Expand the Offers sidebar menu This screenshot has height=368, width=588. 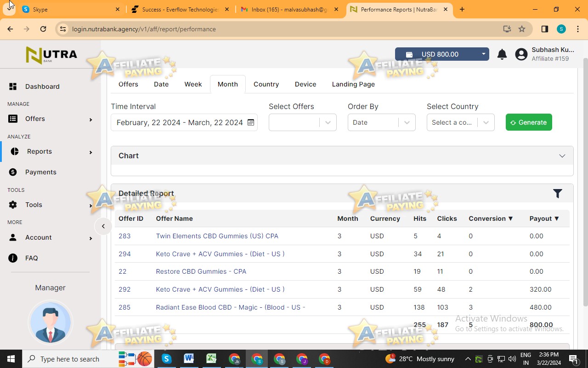(x=50, y=119)
